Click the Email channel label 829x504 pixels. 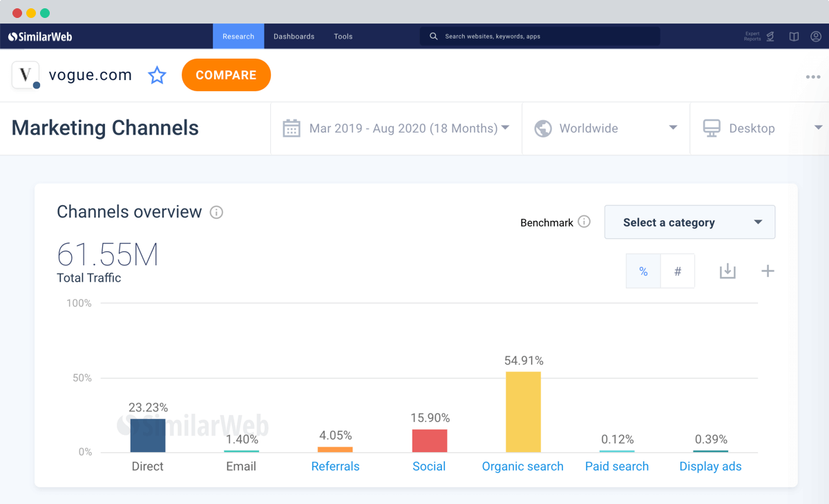[241, 467]
